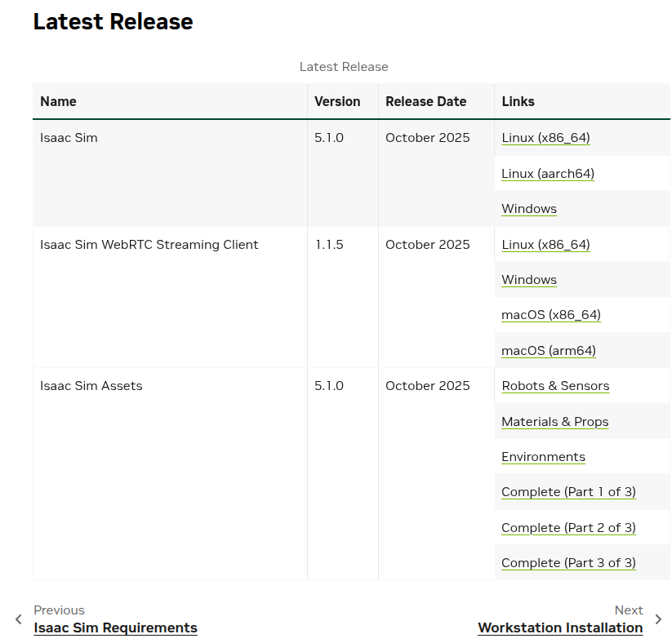
Task: Download Complete (Part 3 of 3) assets
Action: 568,563
